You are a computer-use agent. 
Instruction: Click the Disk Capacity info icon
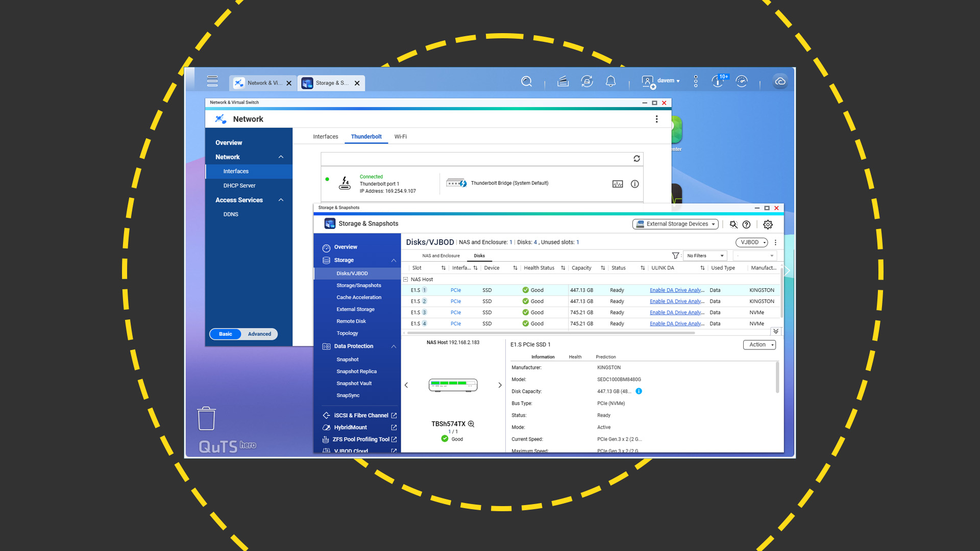[639, 391]
